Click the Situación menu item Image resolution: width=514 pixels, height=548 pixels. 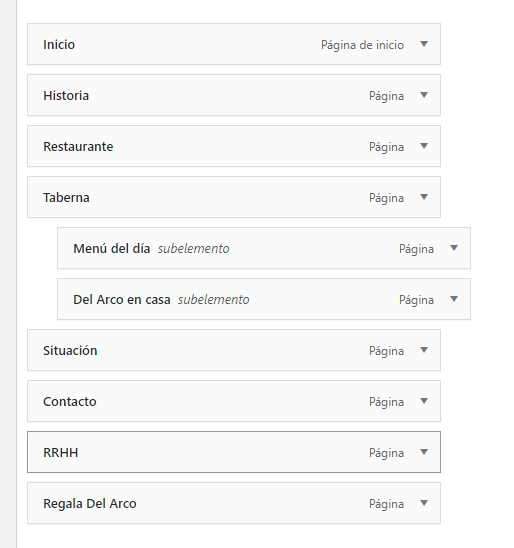(234, 350)
